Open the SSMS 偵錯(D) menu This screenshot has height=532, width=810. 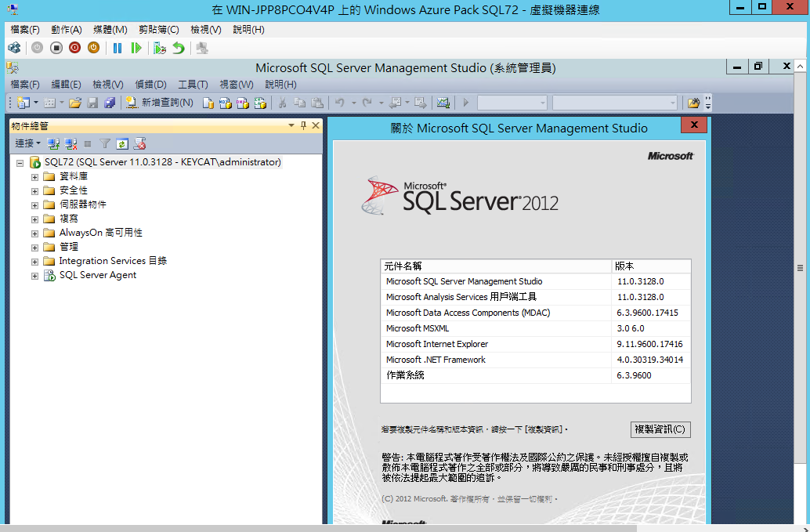pyautogui.click(x=151, y=84)
